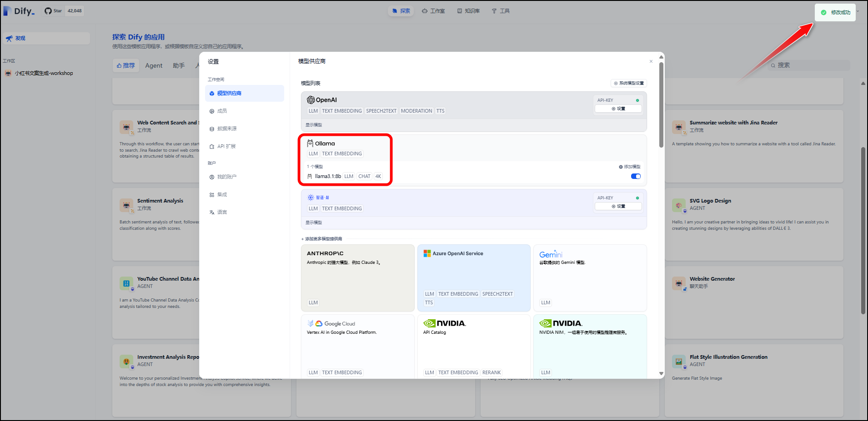Click the settings dialog scrollbar
868x421 pixels.
(661, 104)
